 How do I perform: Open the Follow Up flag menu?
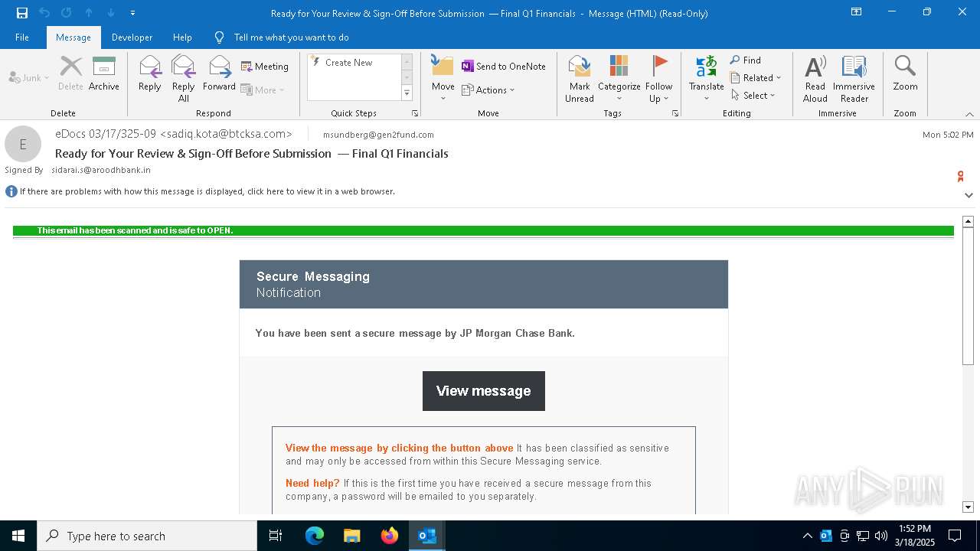(x=658, y=78)
